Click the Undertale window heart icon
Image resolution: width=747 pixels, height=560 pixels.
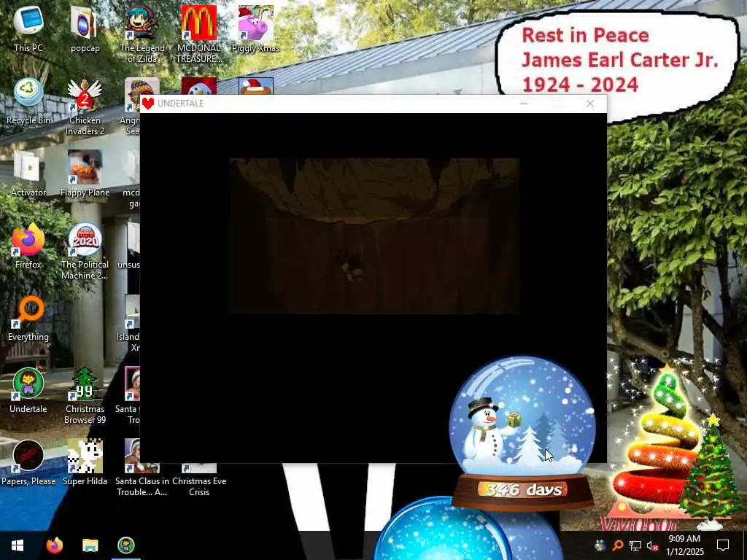[x=148, y=103]
